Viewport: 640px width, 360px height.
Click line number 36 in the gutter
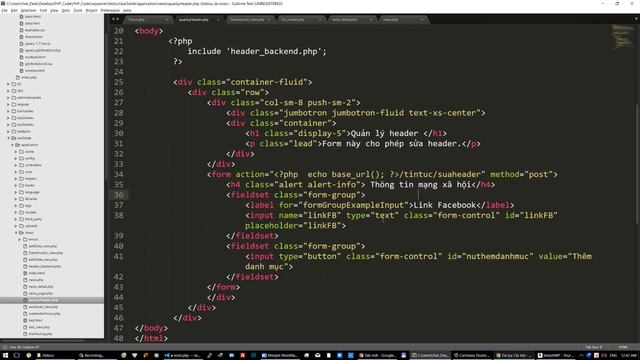[x=119, y=195]
